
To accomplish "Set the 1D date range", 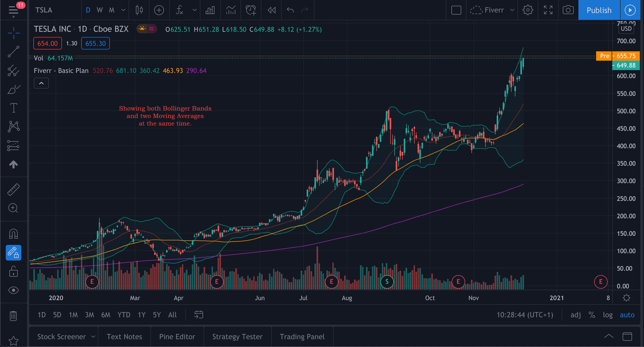I will point(42,315).
